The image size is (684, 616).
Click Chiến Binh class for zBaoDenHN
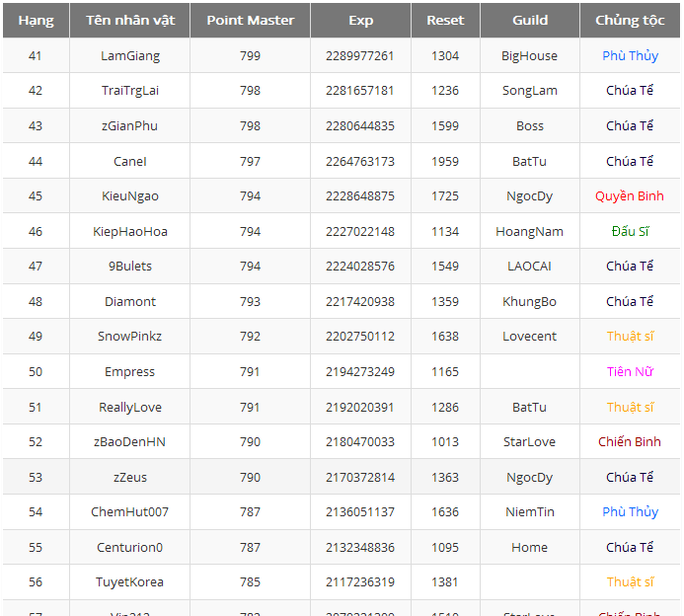[630, 442]
